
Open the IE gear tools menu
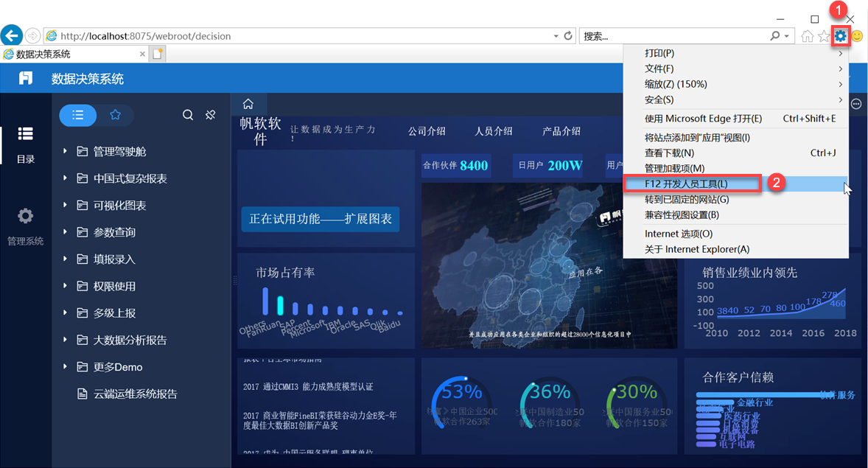840,35
